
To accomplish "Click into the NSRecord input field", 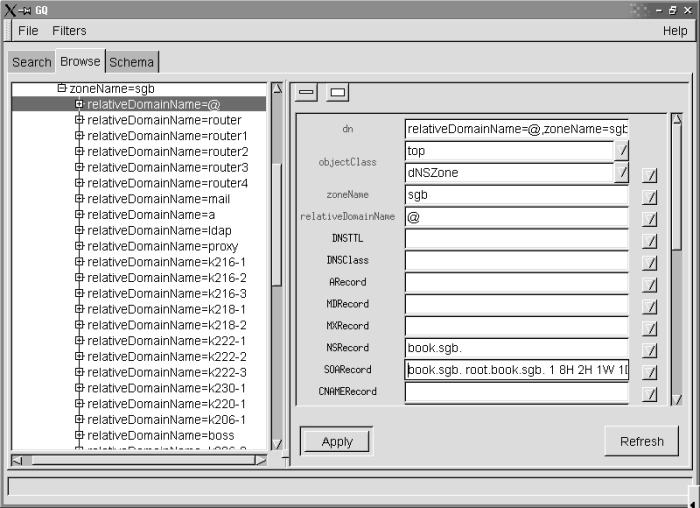I will [516, 348].
